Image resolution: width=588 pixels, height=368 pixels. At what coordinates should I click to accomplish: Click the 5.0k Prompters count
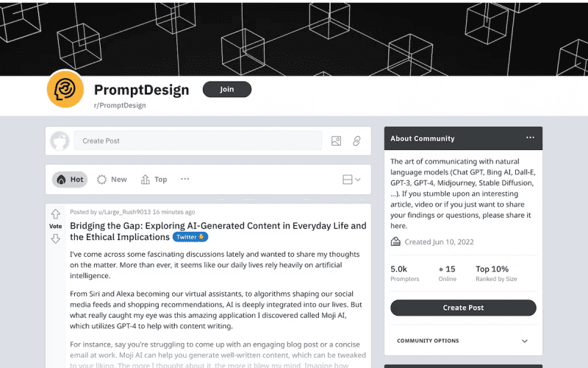[405, 273]
